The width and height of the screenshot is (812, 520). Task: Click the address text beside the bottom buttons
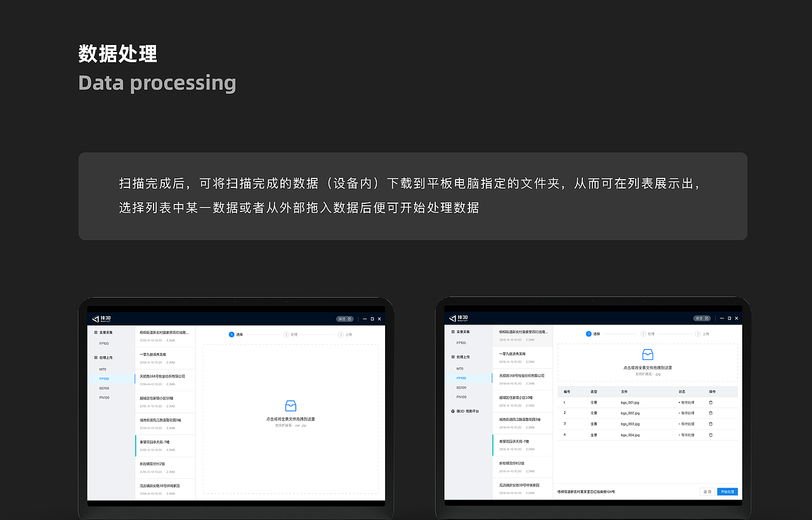(586, 492)
